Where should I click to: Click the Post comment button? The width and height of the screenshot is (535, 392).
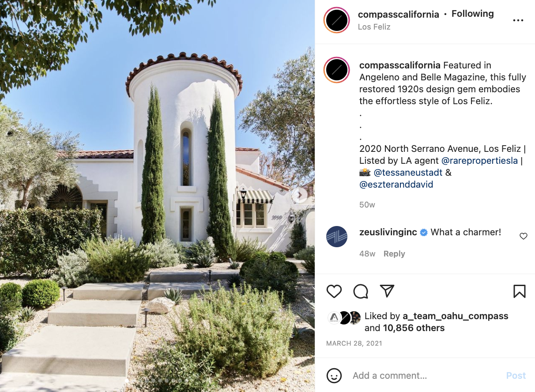[x=516, y=376]
